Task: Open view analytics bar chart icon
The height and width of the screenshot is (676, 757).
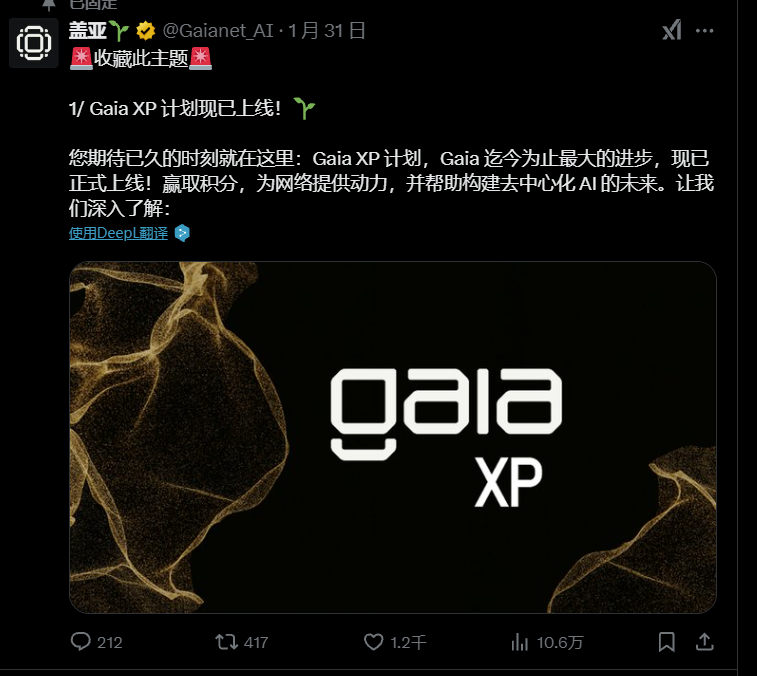Action: pyautogui.click(x=519, y=642)
